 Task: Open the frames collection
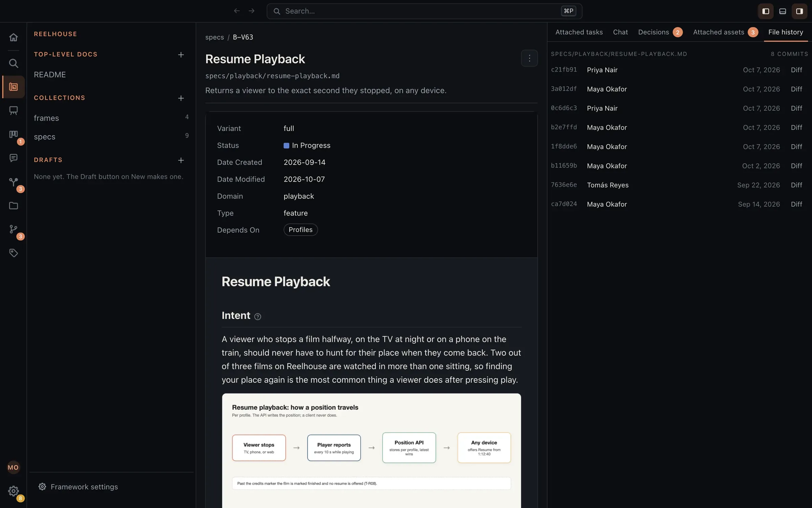(111, 118)
